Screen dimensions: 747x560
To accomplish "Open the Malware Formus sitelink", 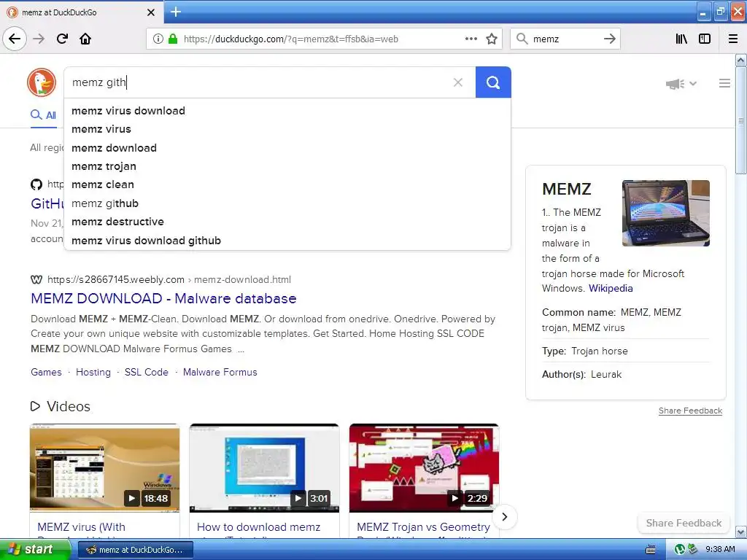I will pyautogui.click(x=220, y=372).
